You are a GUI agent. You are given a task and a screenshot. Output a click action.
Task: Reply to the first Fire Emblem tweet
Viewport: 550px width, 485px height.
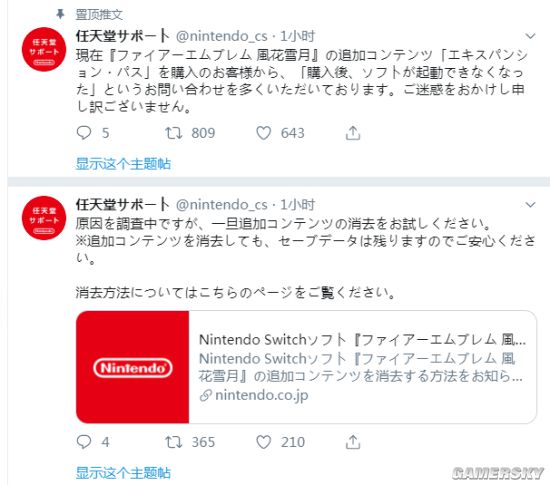(x=84, y=133)
